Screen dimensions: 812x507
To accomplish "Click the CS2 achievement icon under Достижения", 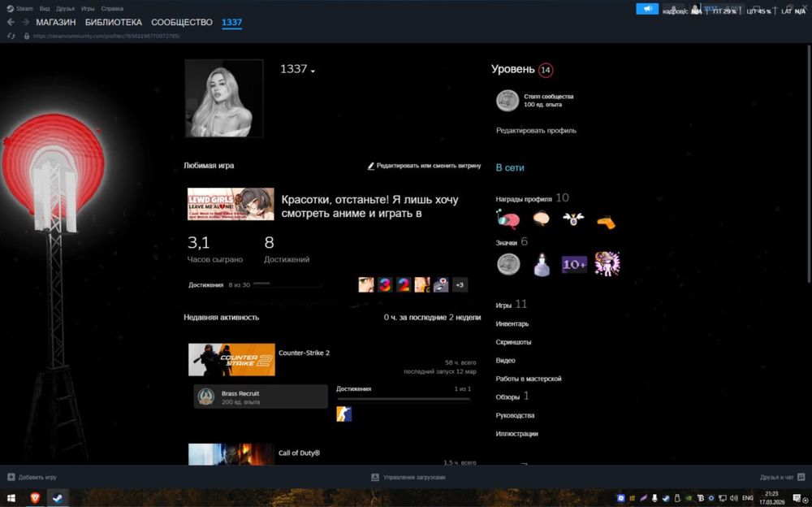I will 343,414.
